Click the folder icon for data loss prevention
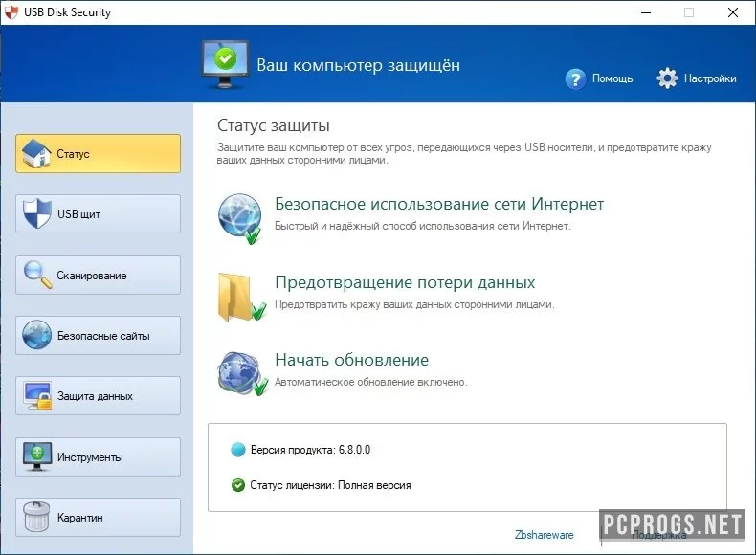Viewport: 756px width, 555px height. pos(242,297)
